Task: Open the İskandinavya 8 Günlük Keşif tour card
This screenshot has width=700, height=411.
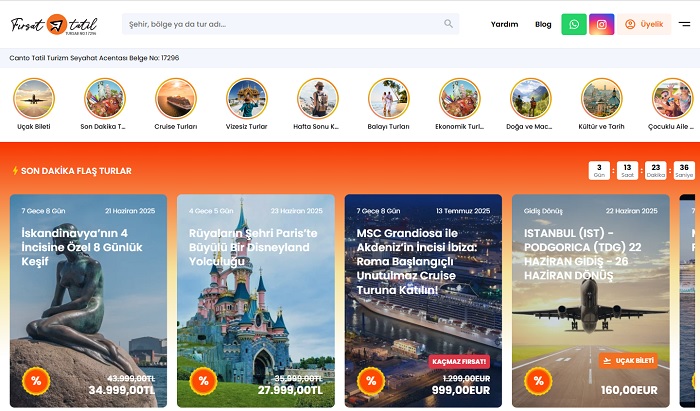Action: click(88, 301)
